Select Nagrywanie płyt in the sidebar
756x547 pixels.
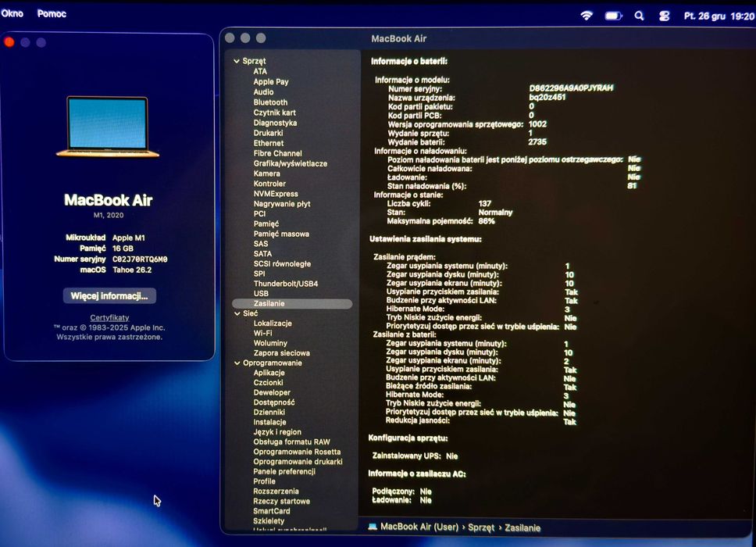[x=282, y=204]
